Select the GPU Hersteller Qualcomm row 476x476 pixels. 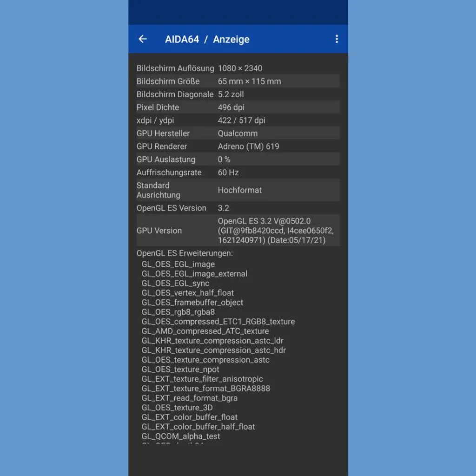(x=238, y=133)
